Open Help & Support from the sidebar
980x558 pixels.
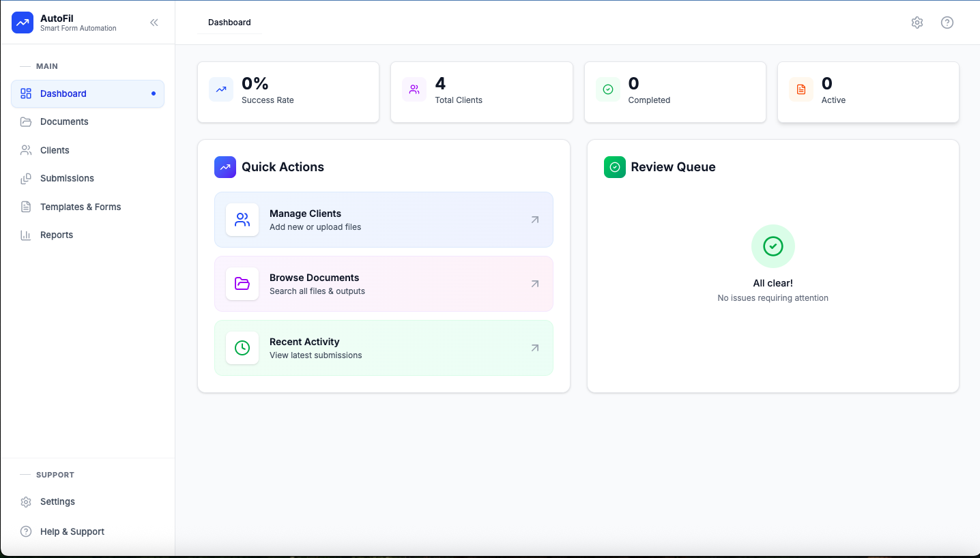[x=70, y=531]
